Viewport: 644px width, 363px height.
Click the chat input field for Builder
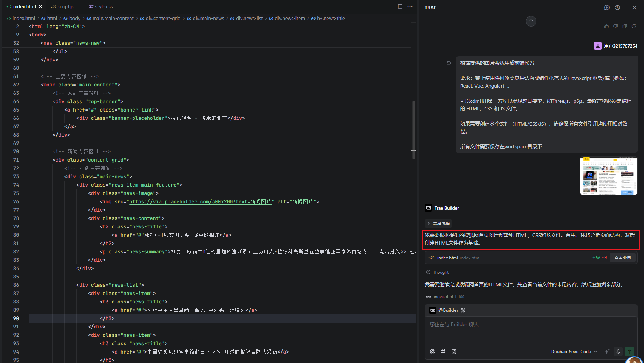[x=530, y=330]
